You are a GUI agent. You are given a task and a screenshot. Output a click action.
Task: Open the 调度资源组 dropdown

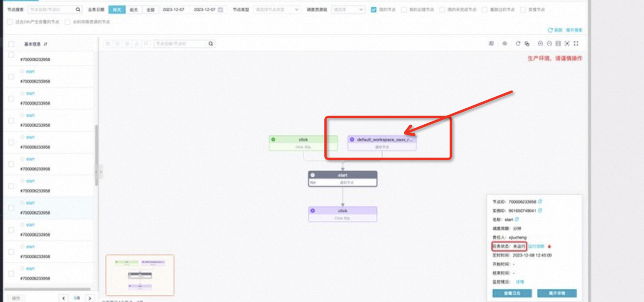[x=348, y=9]
